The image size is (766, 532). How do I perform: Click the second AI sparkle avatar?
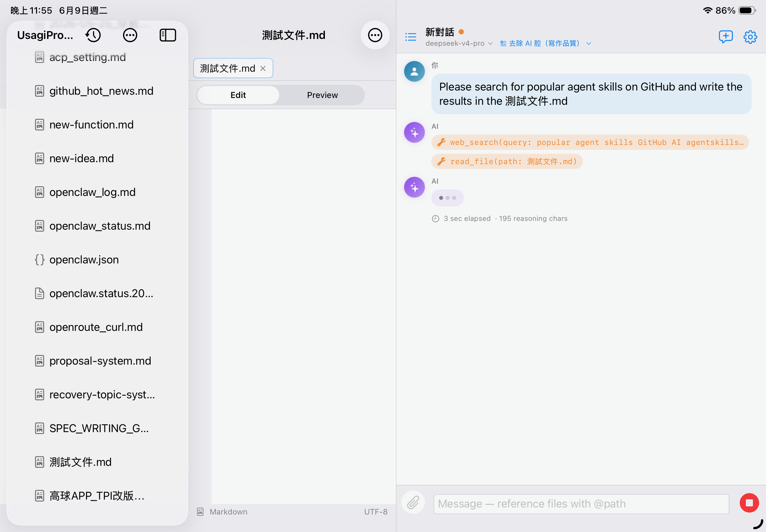click(x=414, y=187)
